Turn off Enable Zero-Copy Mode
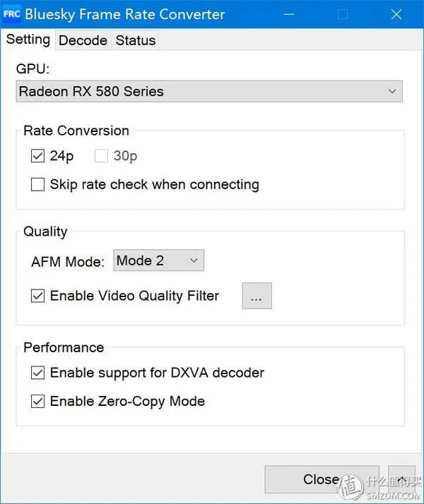The width and height of the screenshot is (424, 504). (37, 402)
